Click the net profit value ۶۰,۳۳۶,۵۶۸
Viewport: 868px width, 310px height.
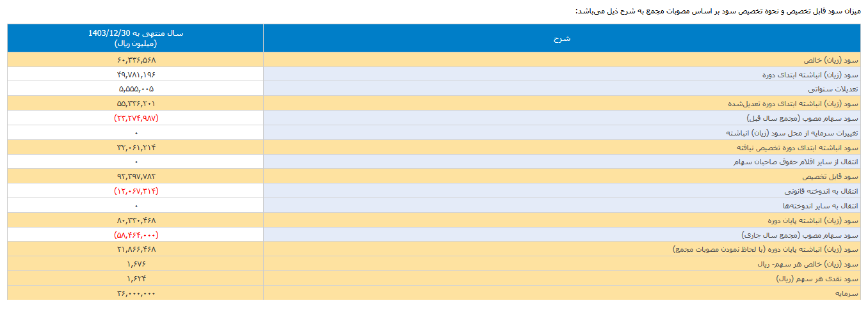[x=136, y=60]
